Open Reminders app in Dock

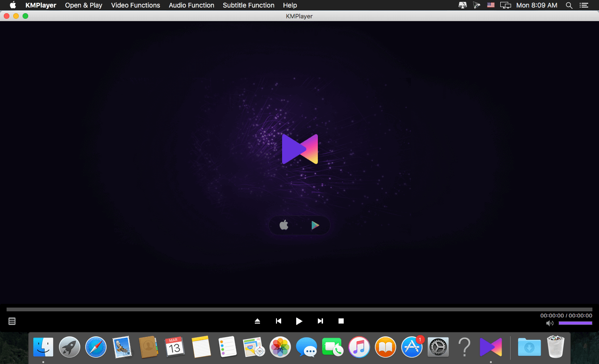[x=228, y=348]
